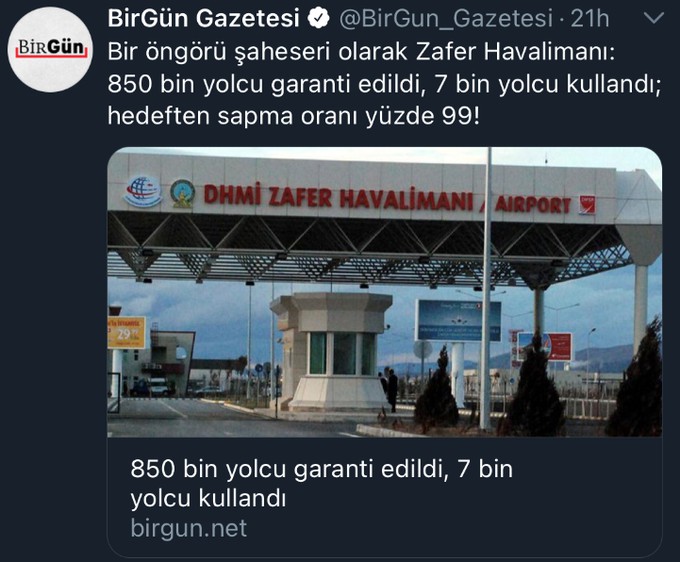This screenshot has width=680, height=562.
Task: Click the green round emblem on the airport sign
Action: (182, 193)
